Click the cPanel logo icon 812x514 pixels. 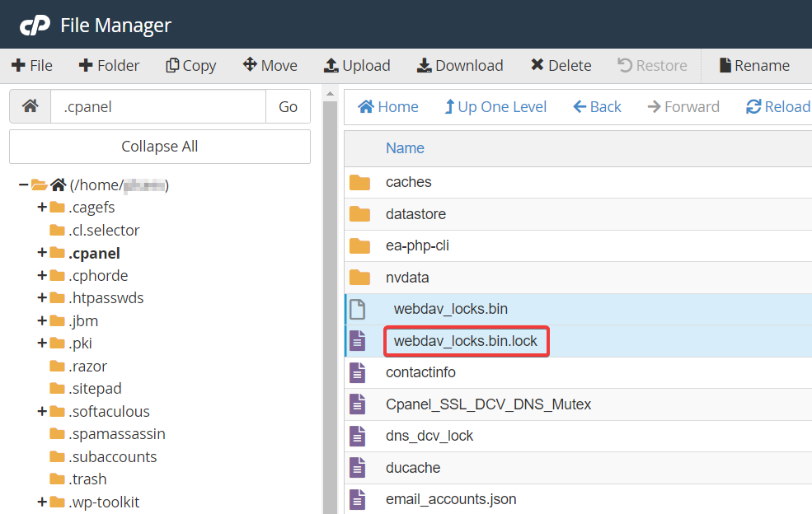point(35,25)
